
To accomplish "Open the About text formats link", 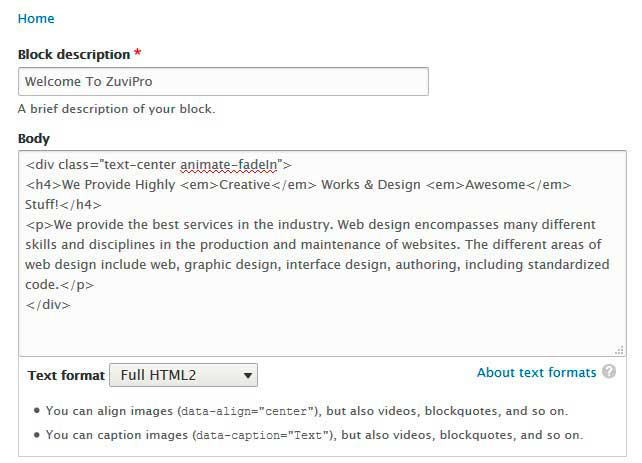I will (536, 372).
